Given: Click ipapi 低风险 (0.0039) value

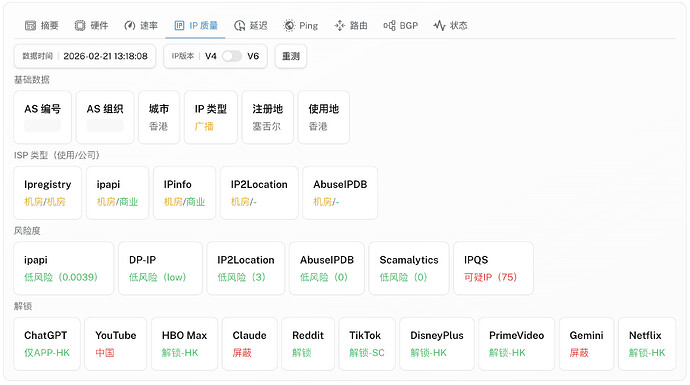Looking at the screenshot, I should [61, 277].
